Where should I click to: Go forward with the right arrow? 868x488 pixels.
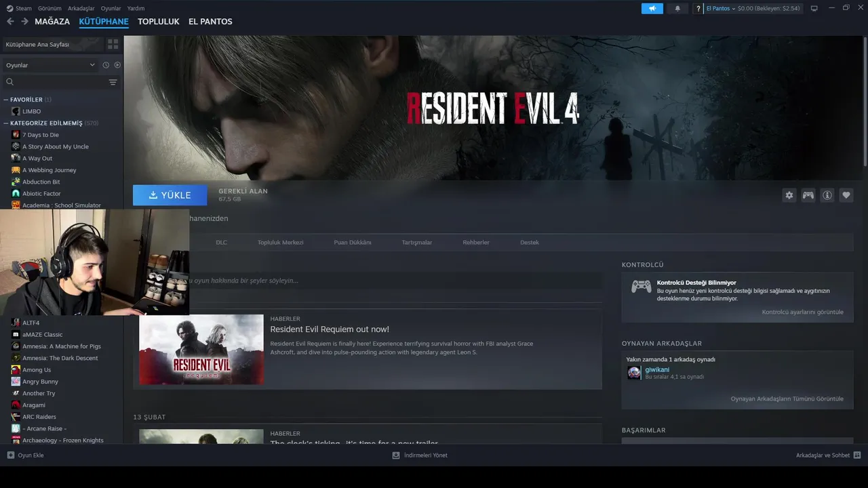pos(24,22)
